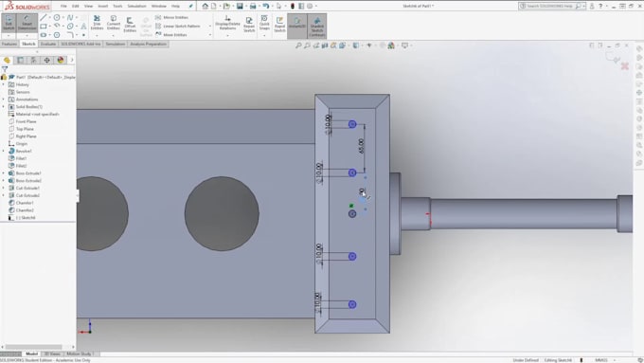
Task: Switch to the Analysis Preparation tab
Action: 148,44
